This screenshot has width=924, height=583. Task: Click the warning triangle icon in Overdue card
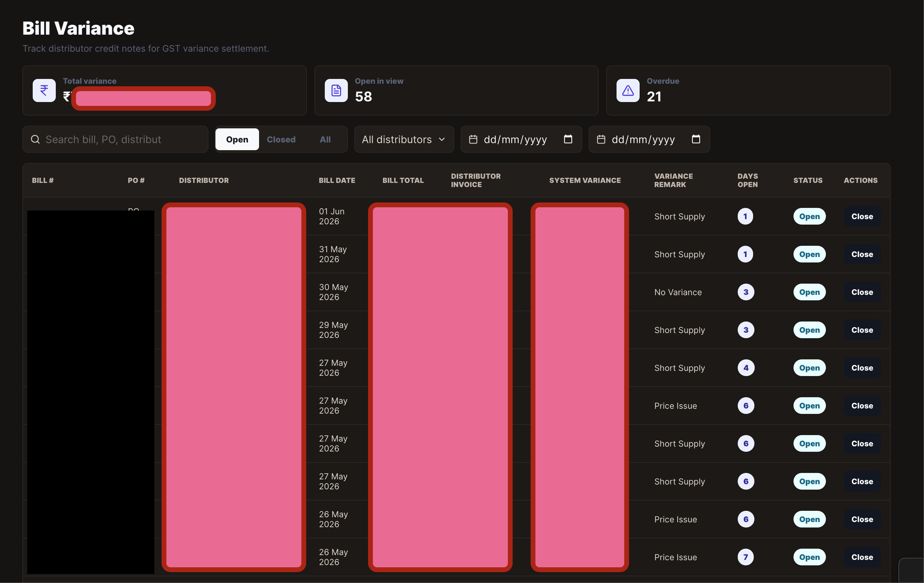[x=628, y=90]
